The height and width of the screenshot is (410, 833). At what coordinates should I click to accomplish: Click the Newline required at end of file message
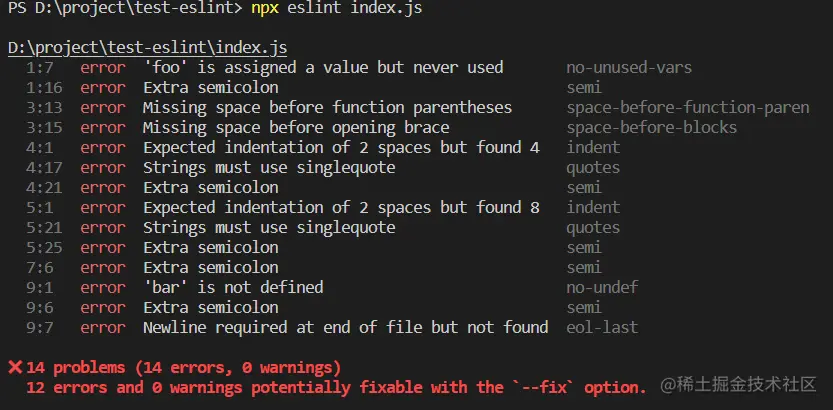click(346, 327)
